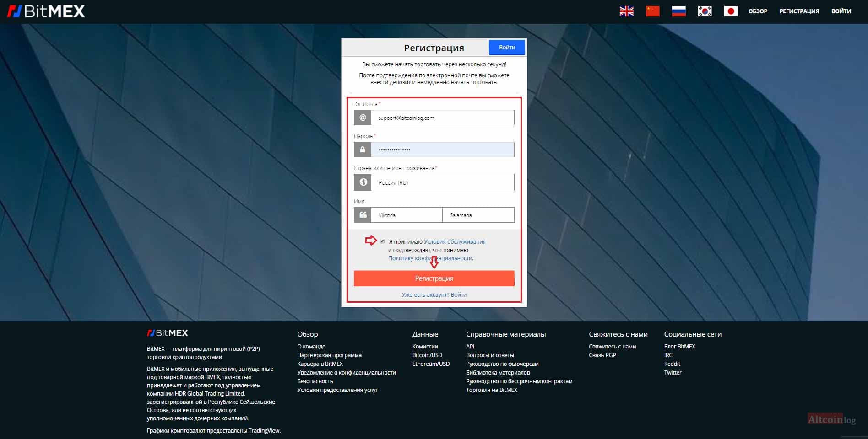This screenshot has width=868, height=439.
Task: Open ОБЗОР in the top navigation
Action: tap(758, 11)
